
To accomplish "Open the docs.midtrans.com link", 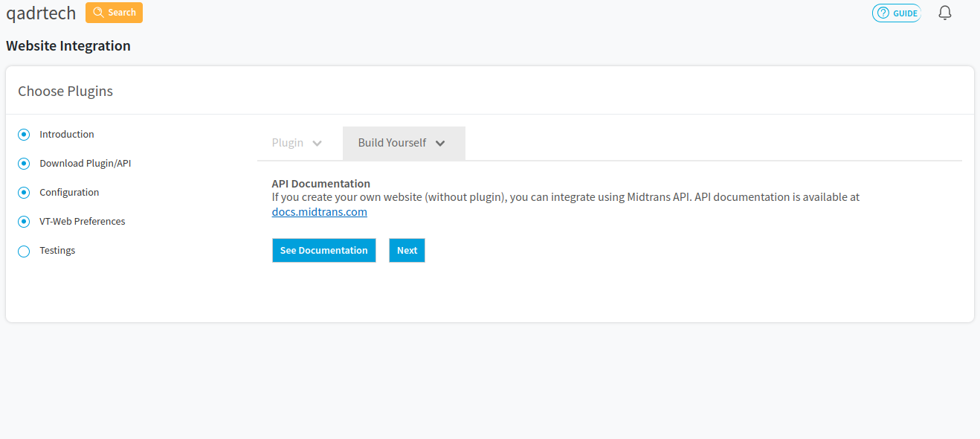I will pos(320,212).
